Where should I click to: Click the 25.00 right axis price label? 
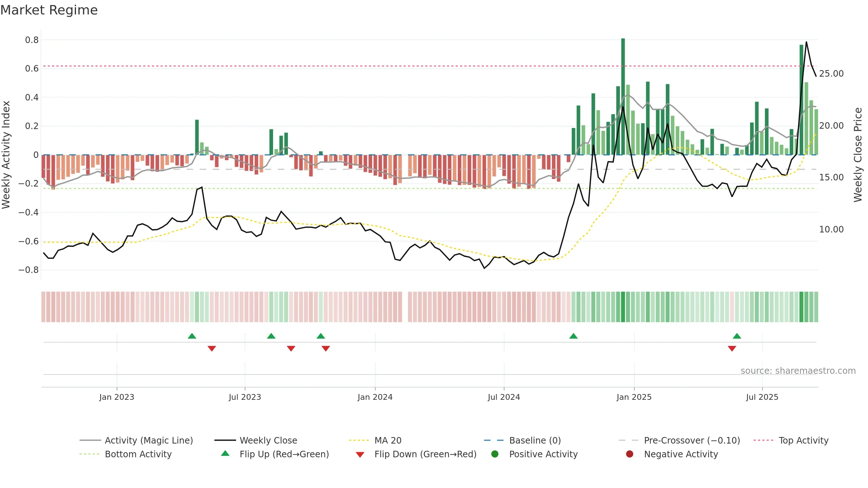[x=831, y=74]
